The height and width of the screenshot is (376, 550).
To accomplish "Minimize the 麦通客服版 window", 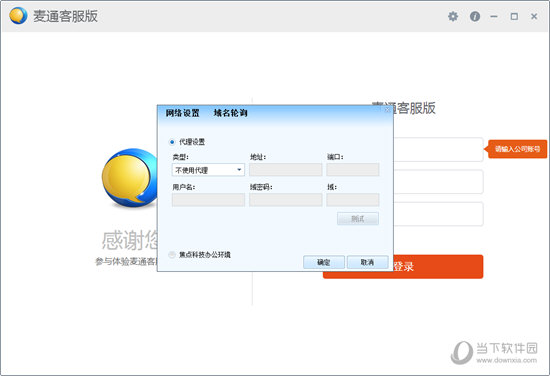I will point(494,16).
